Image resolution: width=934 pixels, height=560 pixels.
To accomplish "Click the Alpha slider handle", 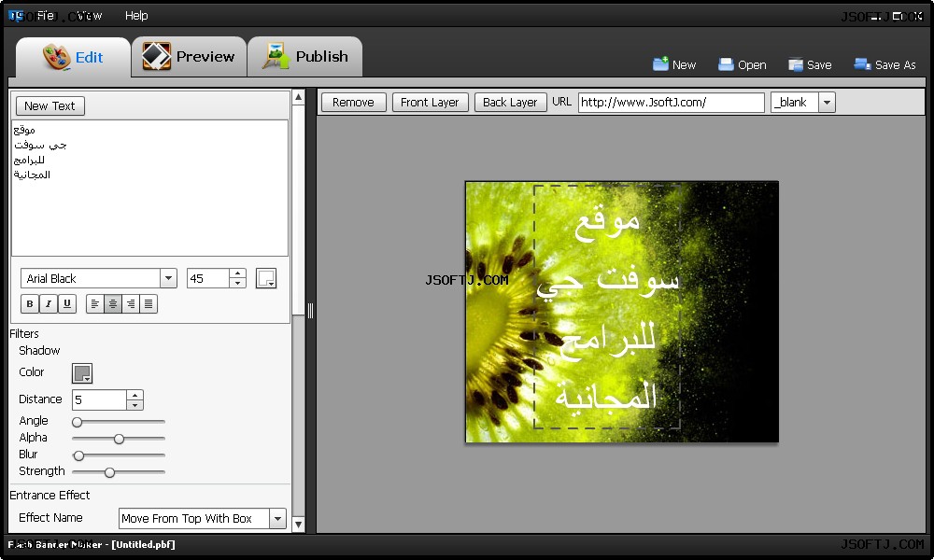I will (120, 439).
